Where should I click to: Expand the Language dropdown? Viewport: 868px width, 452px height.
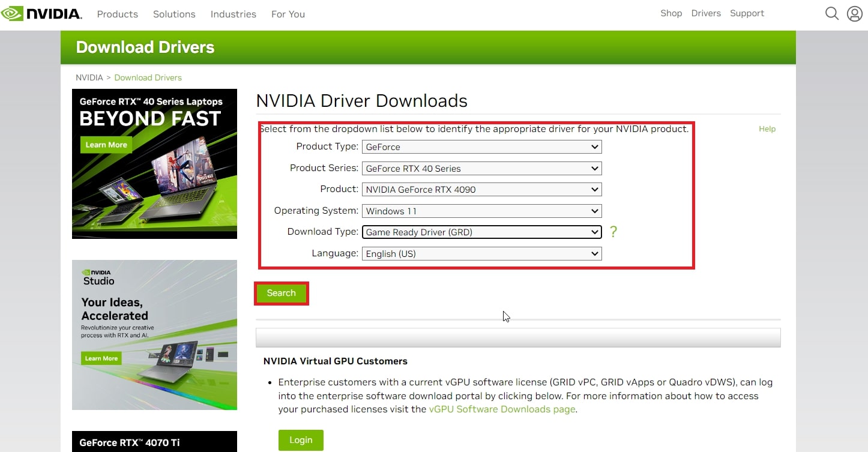(482, 253)
